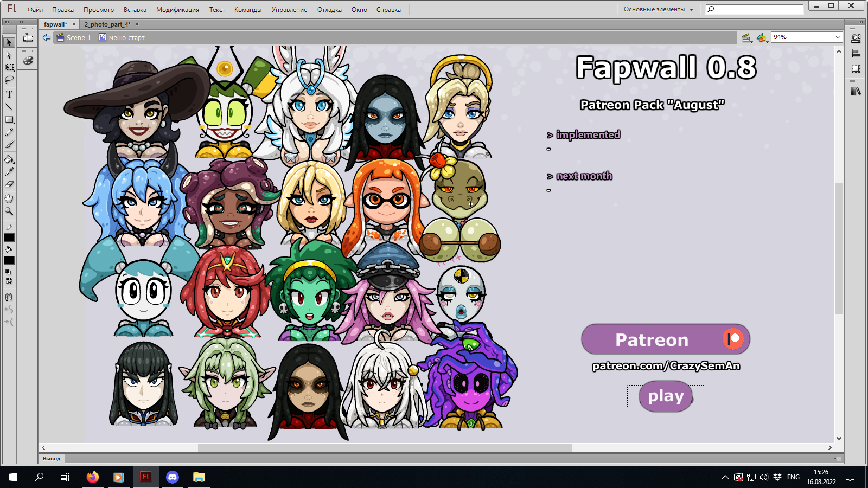Open the Properties panel icon

click(856, 38)
